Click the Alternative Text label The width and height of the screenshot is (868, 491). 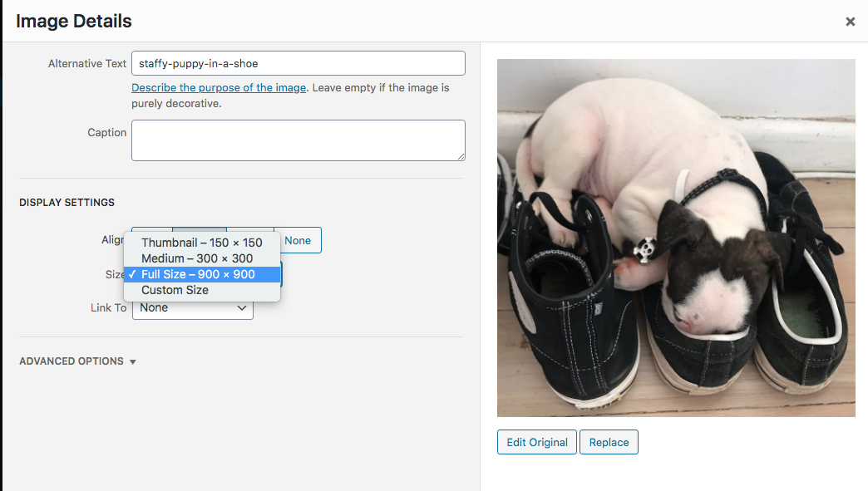tap(87, 64)
